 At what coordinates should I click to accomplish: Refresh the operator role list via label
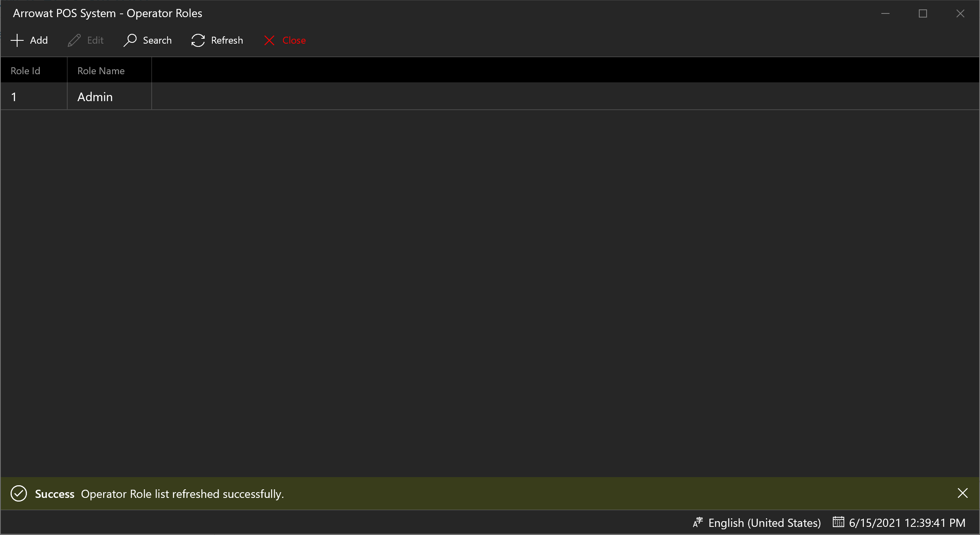(x=227, y=40)
